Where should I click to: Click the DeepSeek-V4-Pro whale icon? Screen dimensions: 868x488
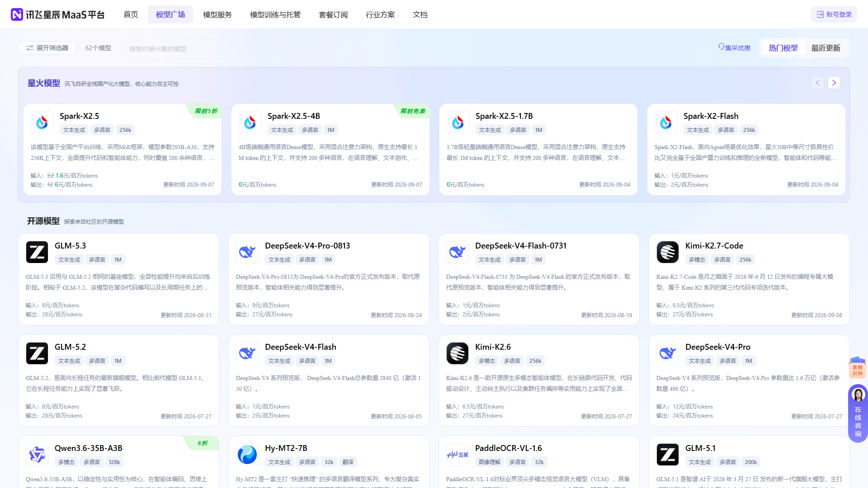668,353
